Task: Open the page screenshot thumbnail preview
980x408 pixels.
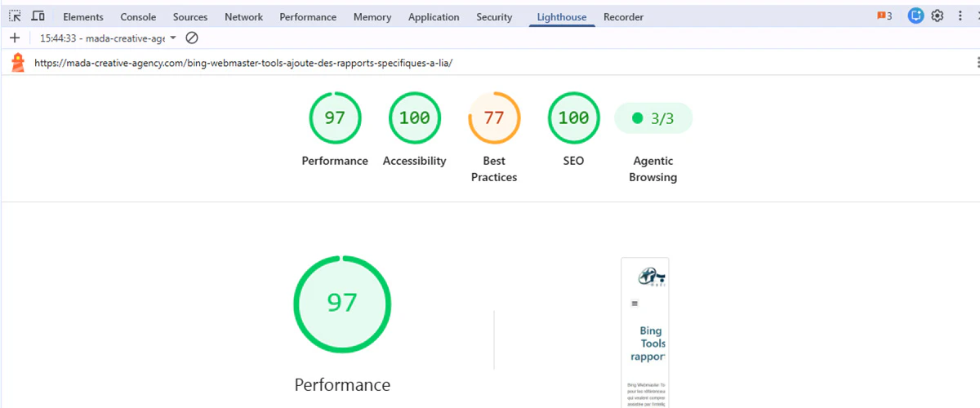Action: [645, 333]
